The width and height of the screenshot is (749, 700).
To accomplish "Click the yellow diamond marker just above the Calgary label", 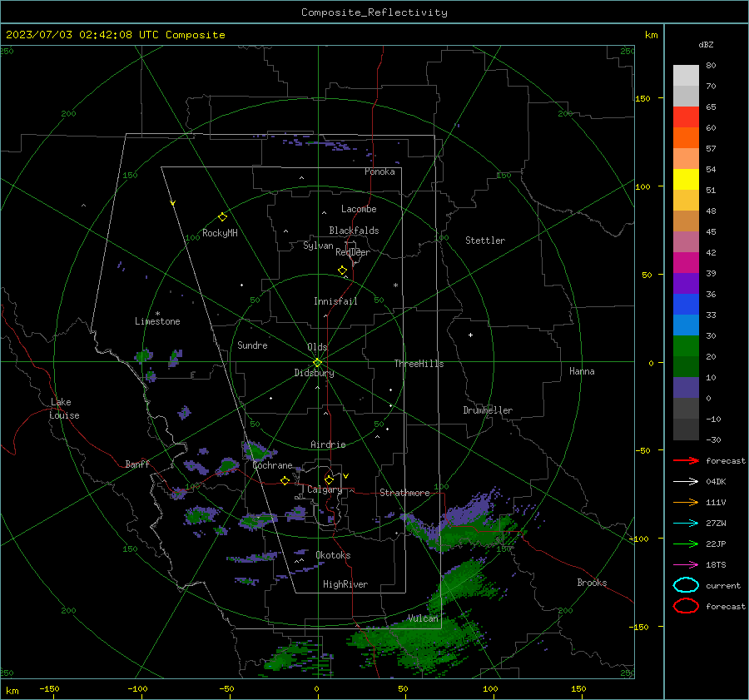I will coord(329,479).
